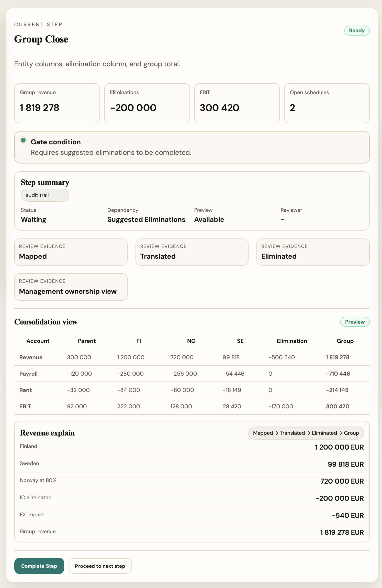Click Revenue SE value 99 818 in table

231,357
